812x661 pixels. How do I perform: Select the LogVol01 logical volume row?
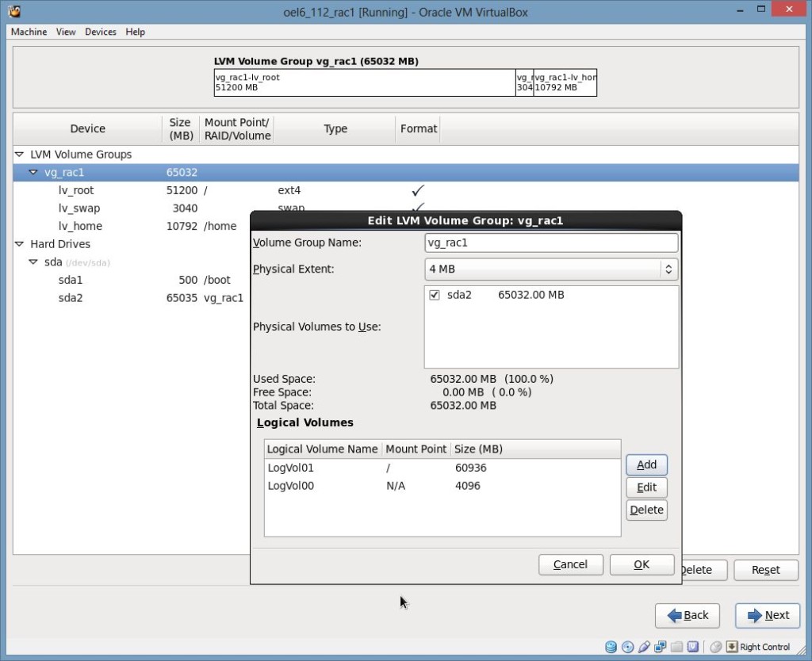tap(442, 468)
